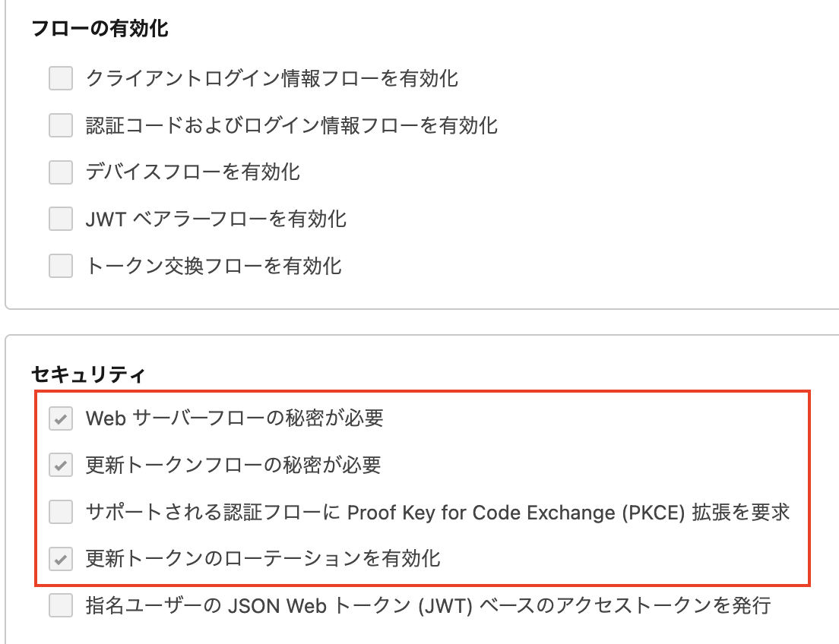The image size is (839, 644).
Task: Disable the 更新トークンのローテーションを有効化 checkbox
Action: pyautogui.click(x=61, y=560)
